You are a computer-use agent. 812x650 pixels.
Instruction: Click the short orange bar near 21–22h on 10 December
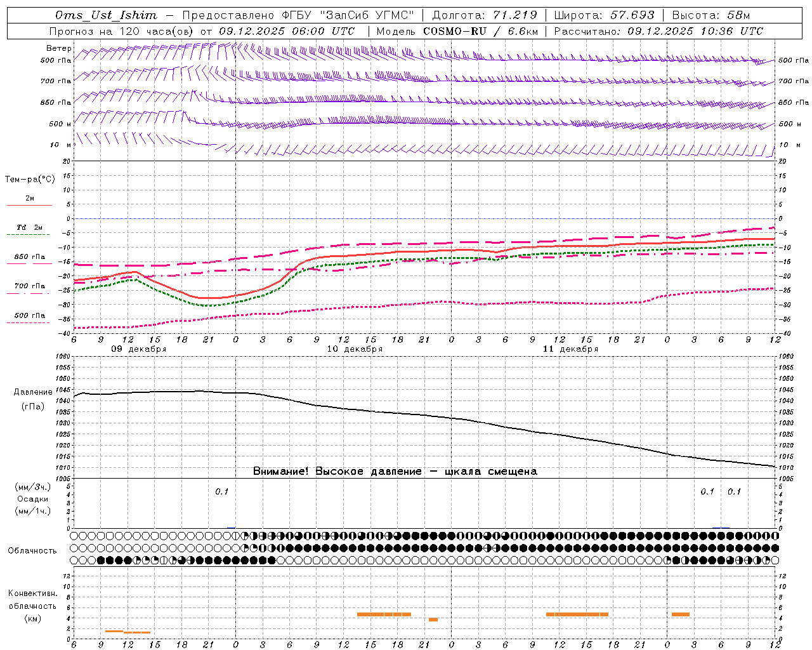(433, 620)
